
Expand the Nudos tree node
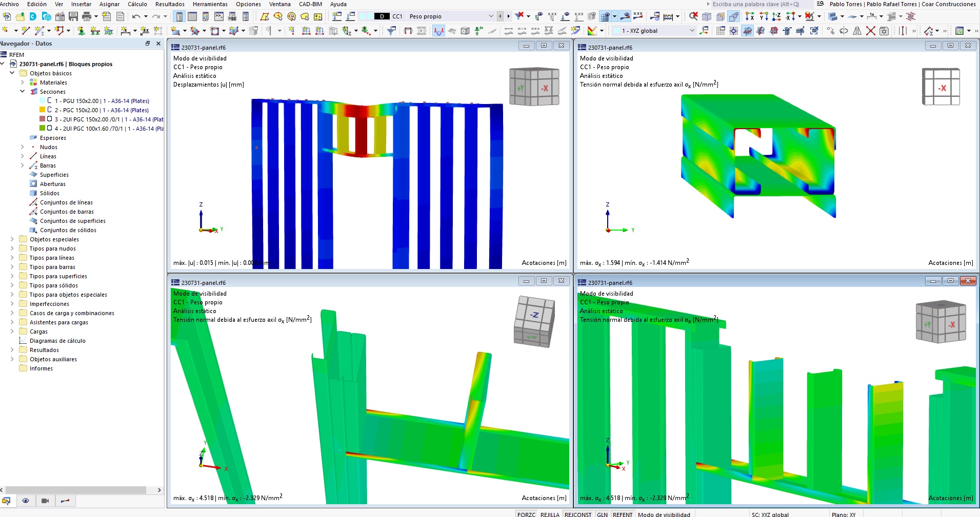tap(22, 147)
